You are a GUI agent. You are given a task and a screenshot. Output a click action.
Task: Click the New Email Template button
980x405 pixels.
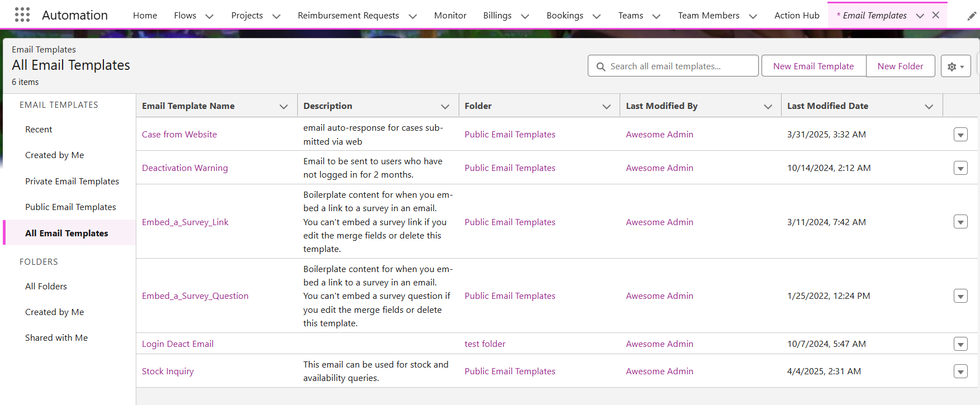pyautogui.click(x=813, y=66)
